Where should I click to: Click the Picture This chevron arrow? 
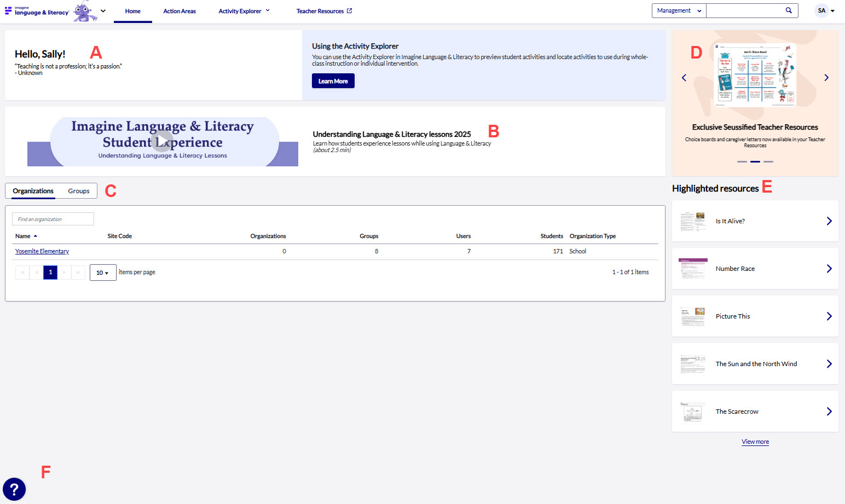829,316
